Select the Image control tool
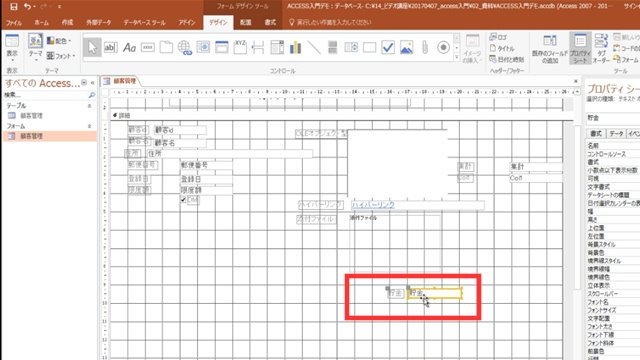The image size is (640, 360). click(x=407, y=47)
